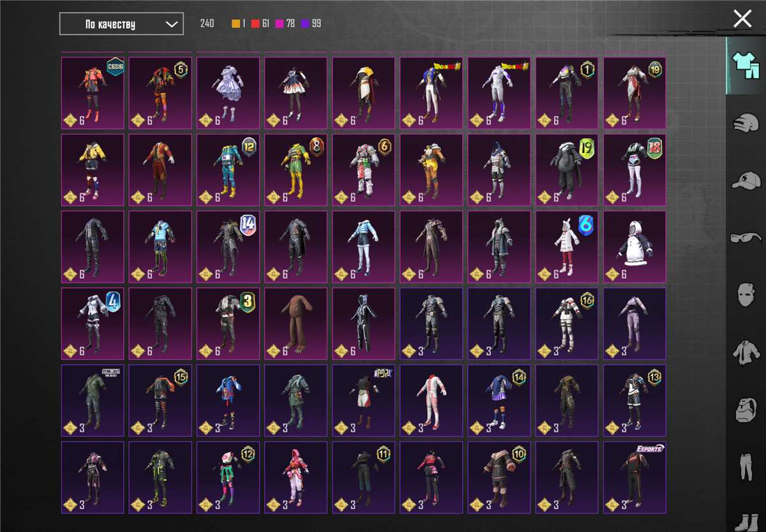
Task: Show the shirt and tie category
Action: tap(744, 353)
